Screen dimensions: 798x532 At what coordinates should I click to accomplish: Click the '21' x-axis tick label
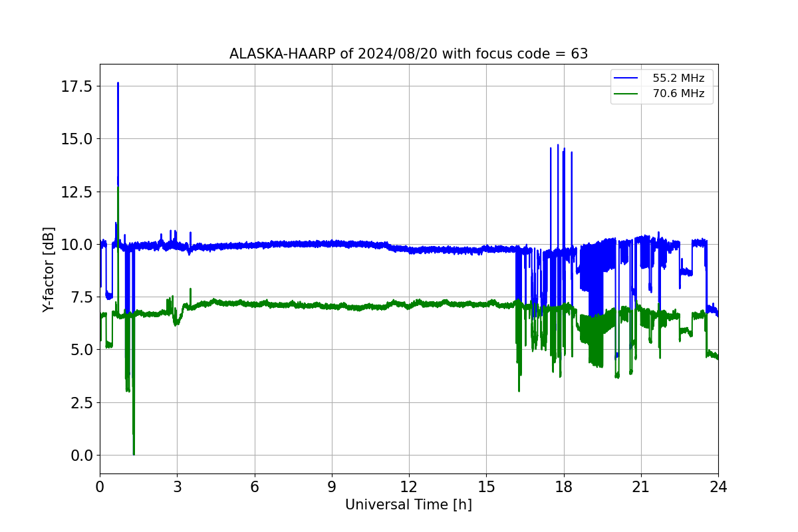coord(641,487)
